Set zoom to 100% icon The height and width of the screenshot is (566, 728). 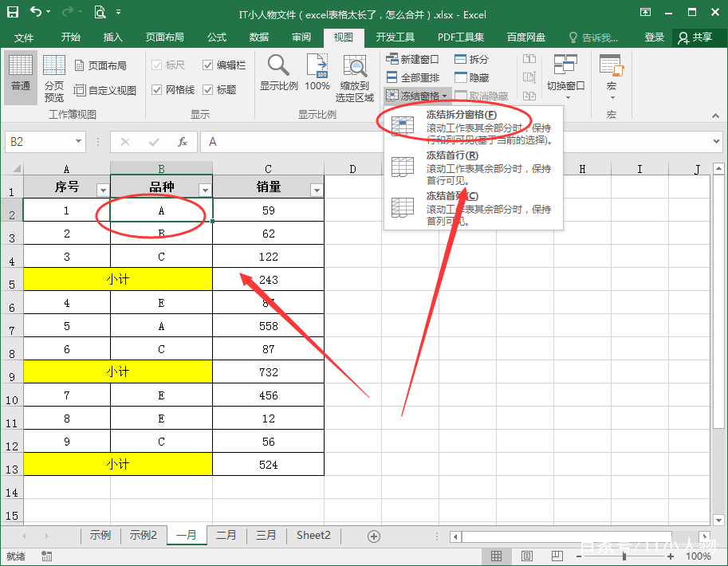[x=317, y=72]
